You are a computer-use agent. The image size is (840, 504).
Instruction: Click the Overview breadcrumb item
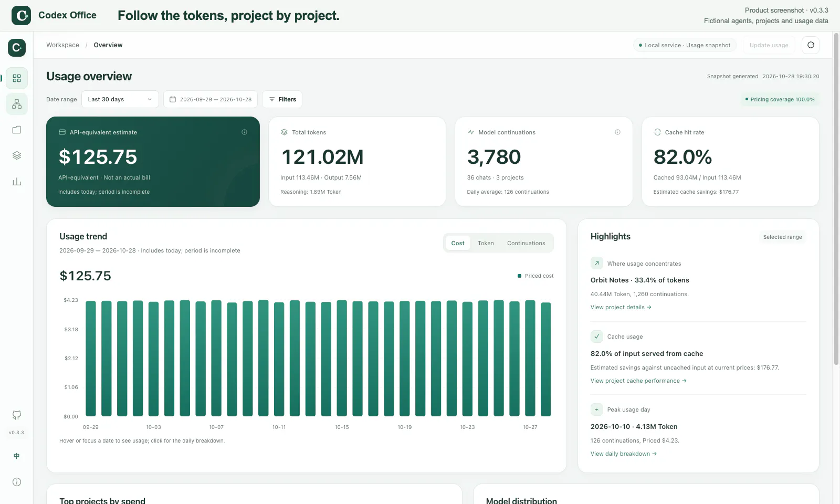(x=108, y=45)
